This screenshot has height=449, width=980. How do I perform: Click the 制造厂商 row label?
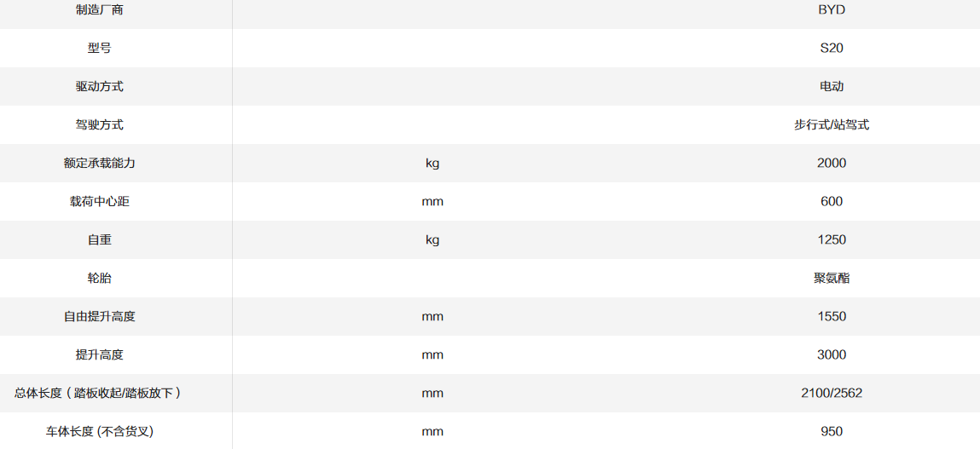pos(99,10)
